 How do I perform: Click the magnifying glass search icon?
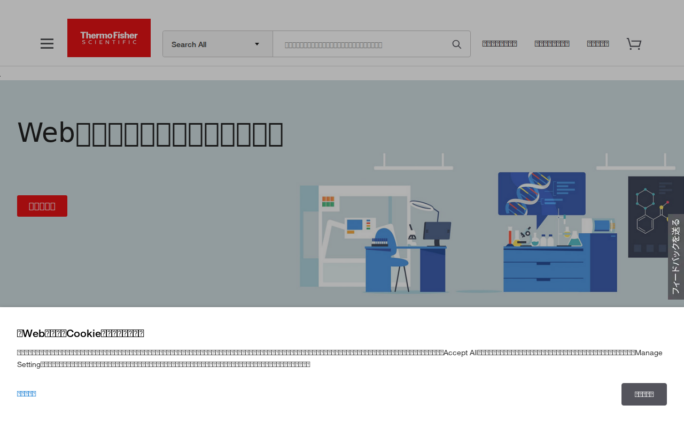tap(457, 44)
